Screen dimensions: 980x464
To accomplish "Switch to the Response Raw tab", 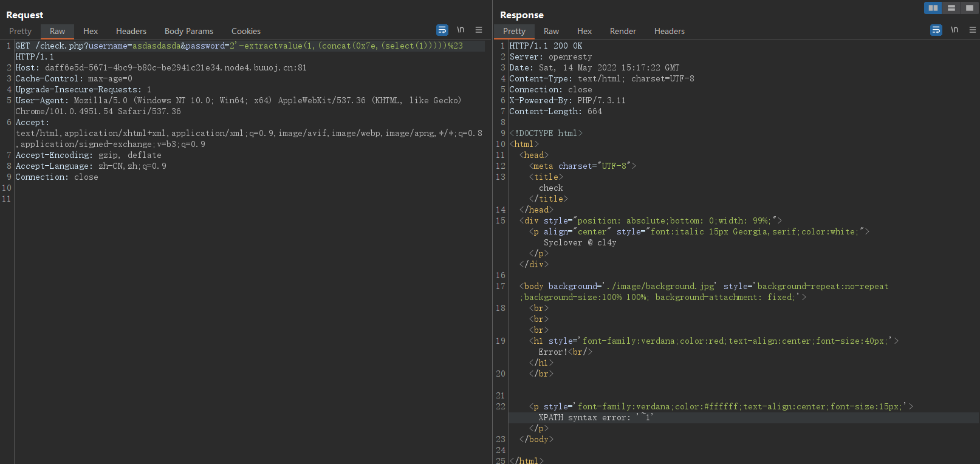I will 551,31.
